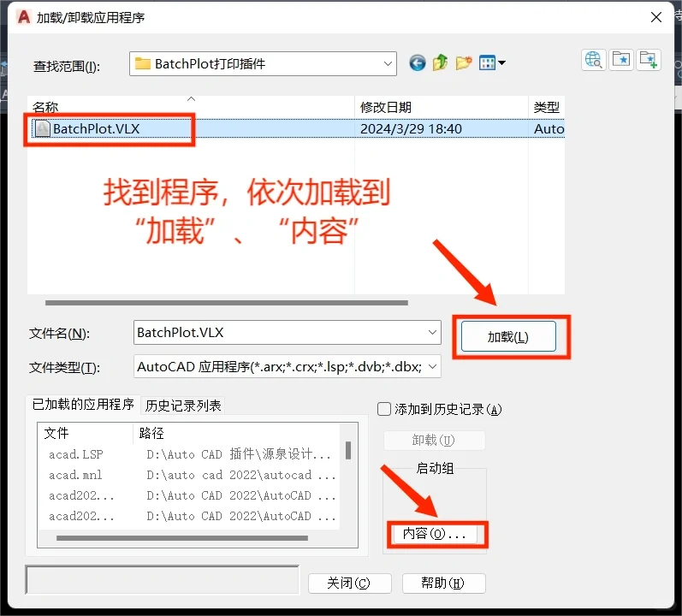Click the vertical scrollbar of loaded list
The width and height of the screenshot is (682, 616).
click(x=348, y=450)
